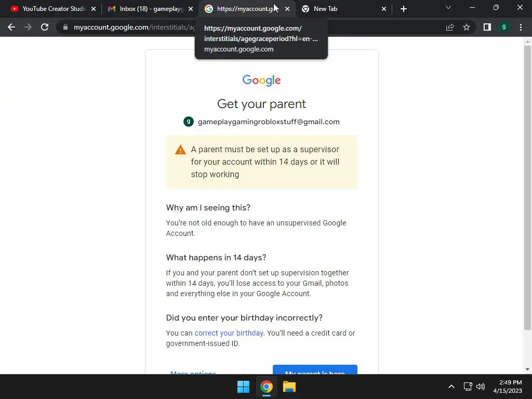Image resolution: width=532 pixels, height=399 pixels.
Task: Share this page using the share icon
Action: pos(450,27)
